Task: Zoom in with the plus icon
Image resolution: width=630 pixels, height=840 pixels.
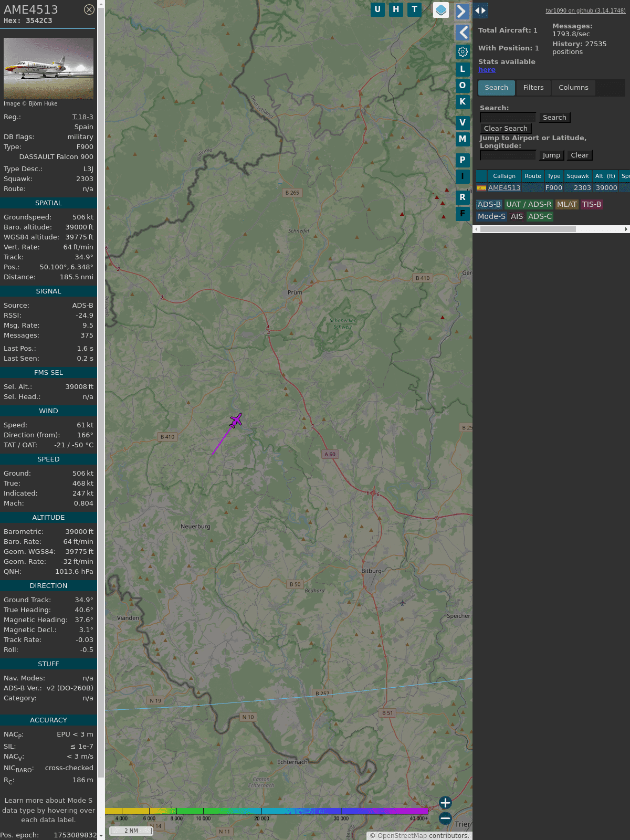Action: [445, 803]
